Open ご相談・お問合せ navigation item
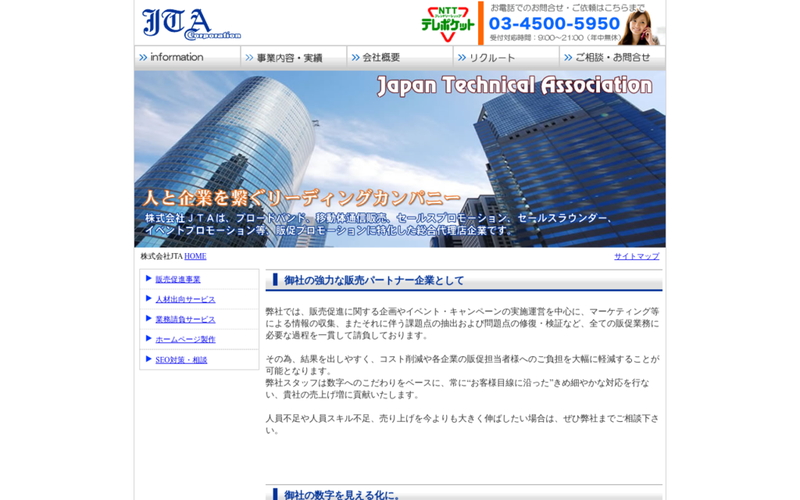 click(612, 58)
